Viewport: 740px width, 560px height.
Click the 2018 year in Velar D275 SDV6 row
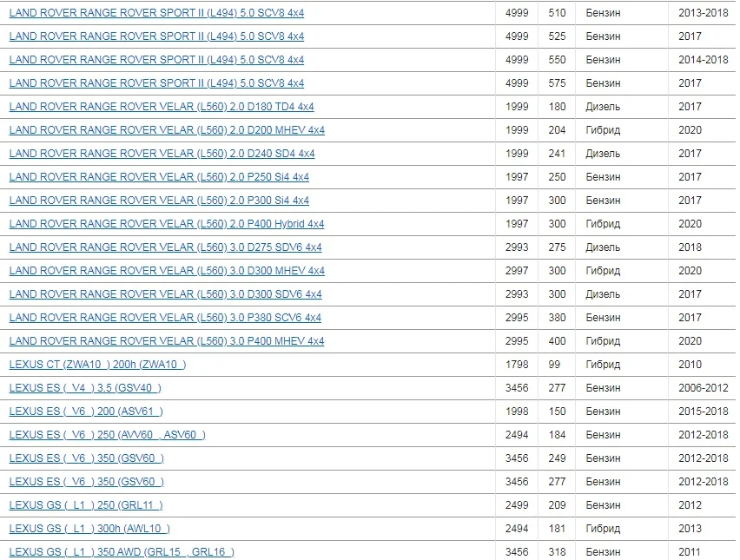690,247
